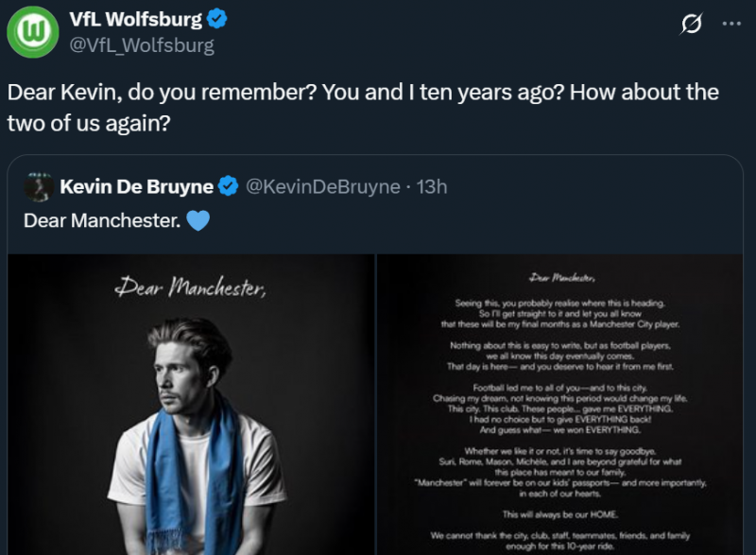
Task: Click the 13h timestamp
Action: pos(431,186)
